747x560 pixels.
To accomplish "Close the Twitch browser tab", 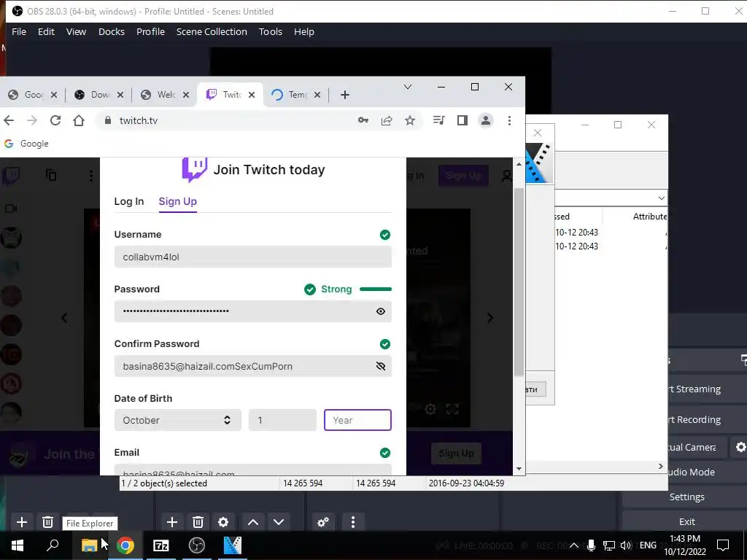I will (x=252, y=95).
